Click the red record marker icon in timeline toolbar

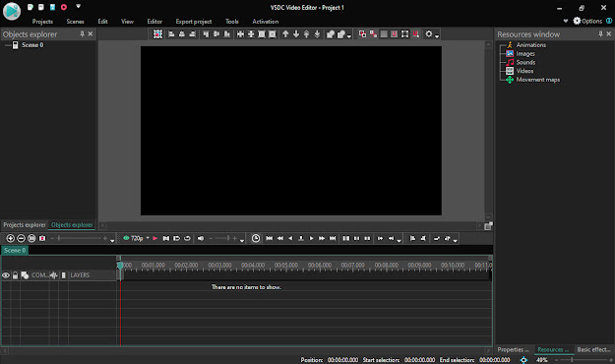(x=42, y=238)
